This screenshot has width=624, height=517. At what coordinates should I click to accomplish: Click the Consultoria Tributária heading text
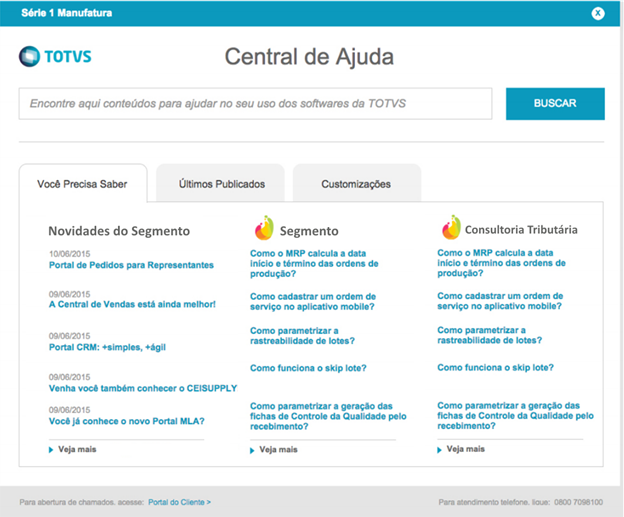[x=521, y=230]
